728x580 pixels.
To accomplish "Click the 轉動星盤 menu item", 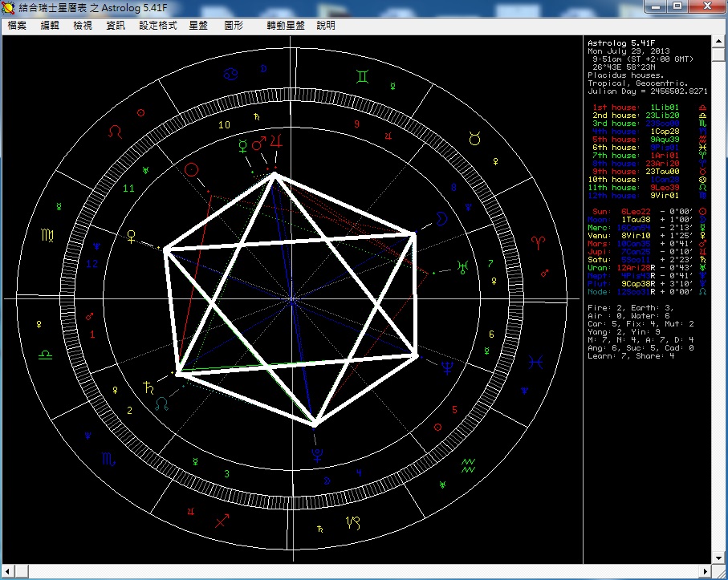I will click(286, 25).
